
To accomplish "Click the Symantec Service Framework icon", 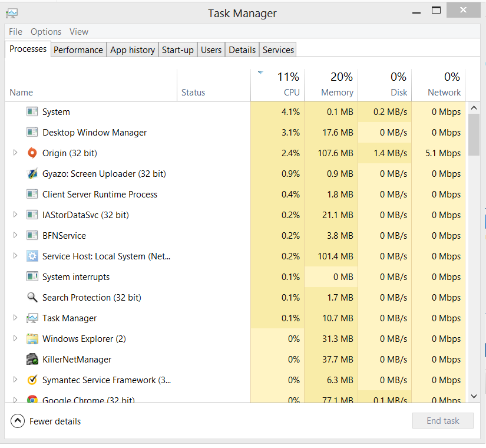I will [x=32, y=380].
